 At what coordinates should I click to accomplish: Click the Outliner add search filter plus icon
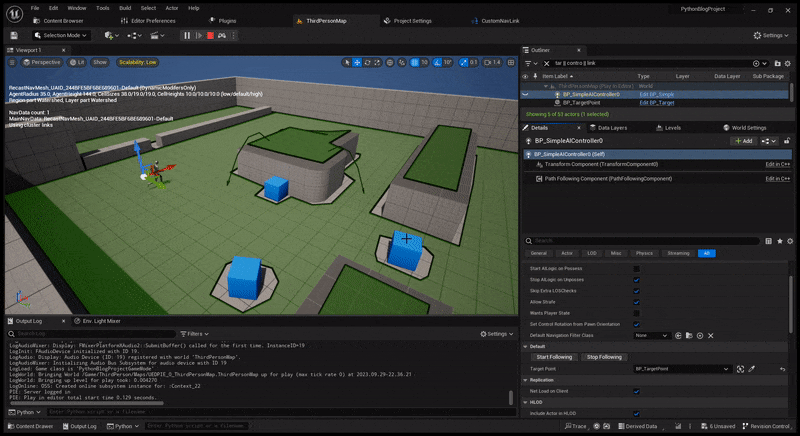tap(756, 63)
